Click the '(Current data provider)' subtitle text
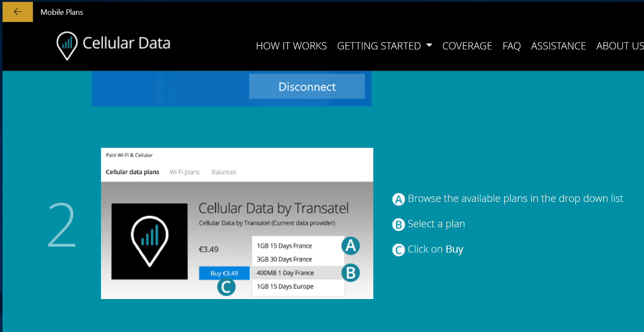 tap(303, 223)
